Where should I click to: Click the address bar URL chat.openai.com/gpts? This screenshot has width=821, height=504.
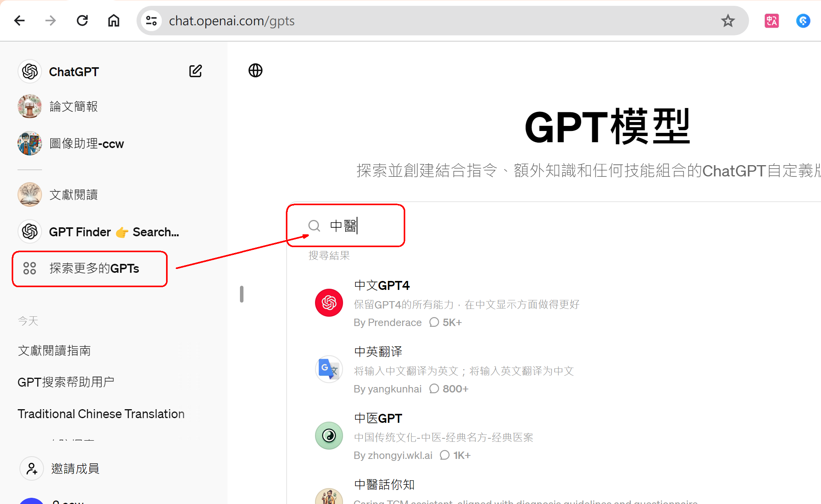pyautogui.click(x=232, y=21)
